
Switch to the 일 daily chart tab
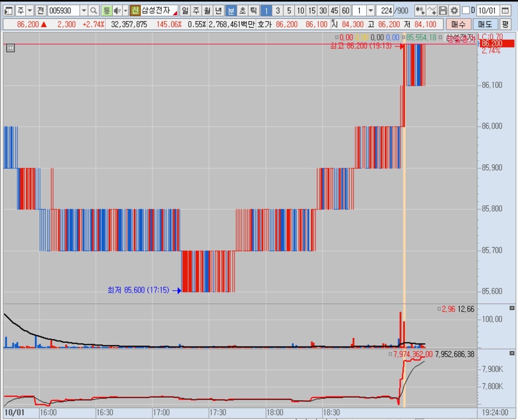pyautogui.click(x=185, y=11)
